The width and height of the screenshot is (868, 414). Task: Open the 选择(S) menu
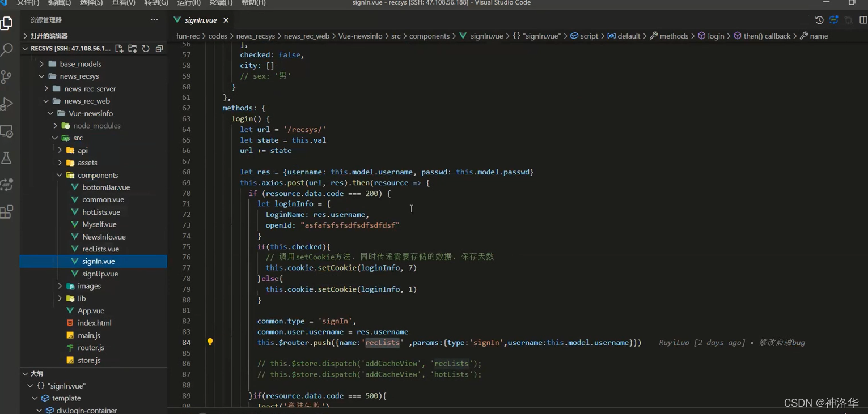91,3
